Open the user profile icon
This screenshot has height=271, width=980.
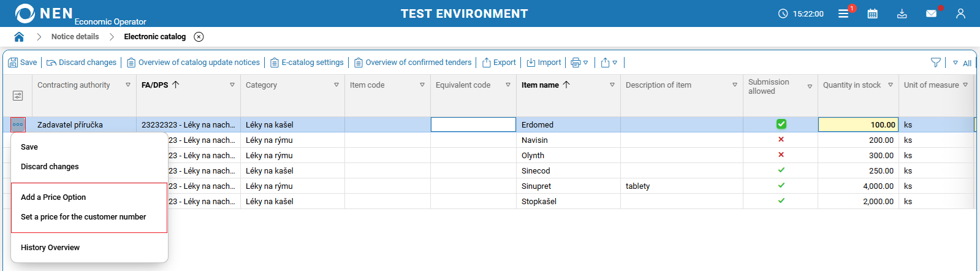(960, 13)
